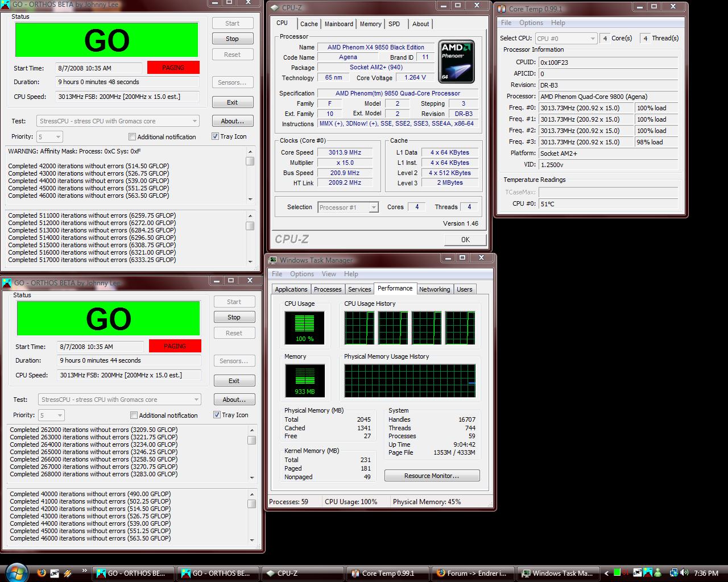Open the Help menu in Core Temp
This screenshot has width=728, height=582.
(x=558, y=23)
